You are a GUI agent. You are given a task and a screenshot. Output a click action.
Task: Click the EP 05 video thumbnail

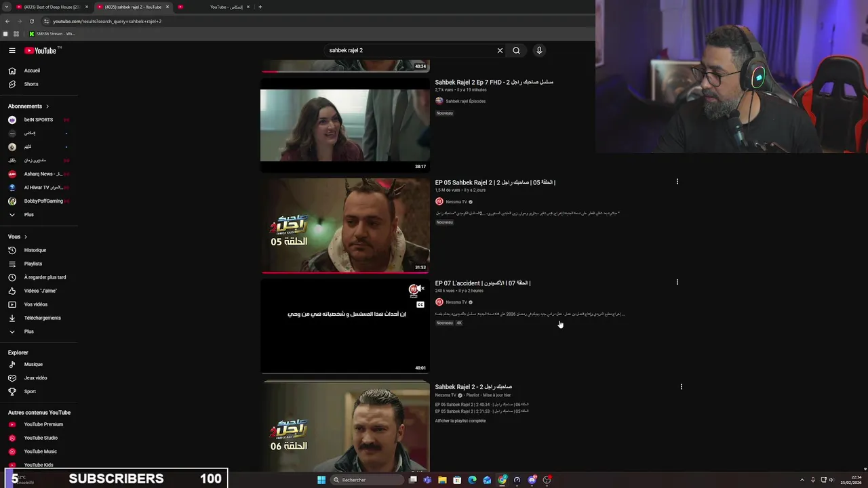coord(345,225)
